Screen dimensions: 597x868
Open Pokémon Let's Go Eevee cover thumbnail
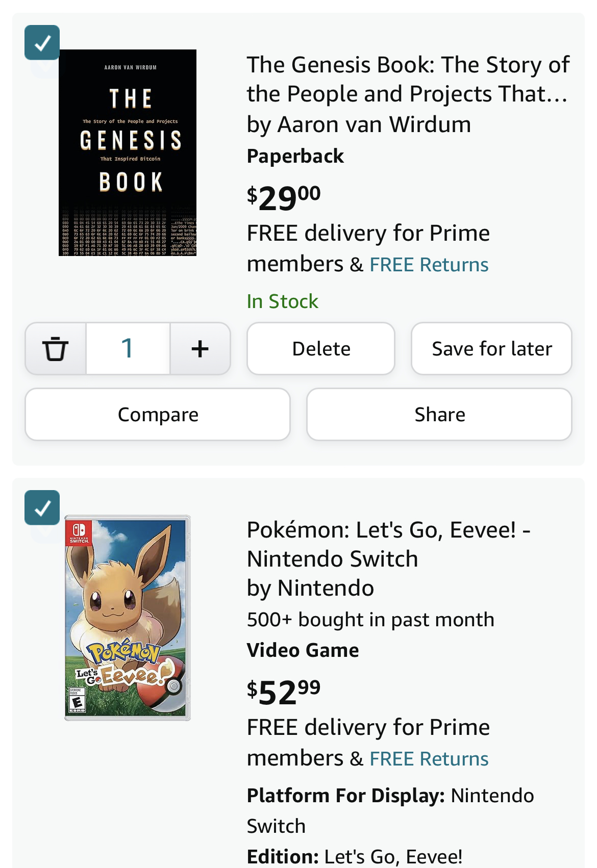point(128,618)
